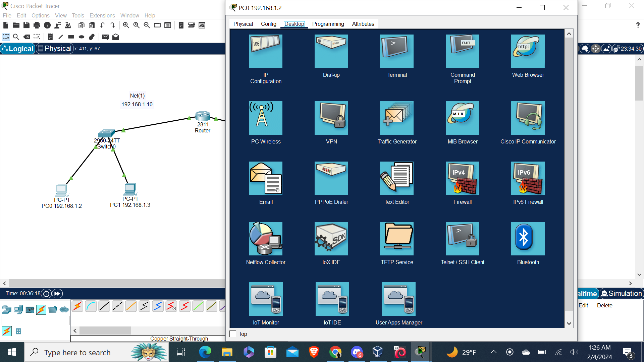
Task: Open the PC Wireless app
Action: click(265, 118)
